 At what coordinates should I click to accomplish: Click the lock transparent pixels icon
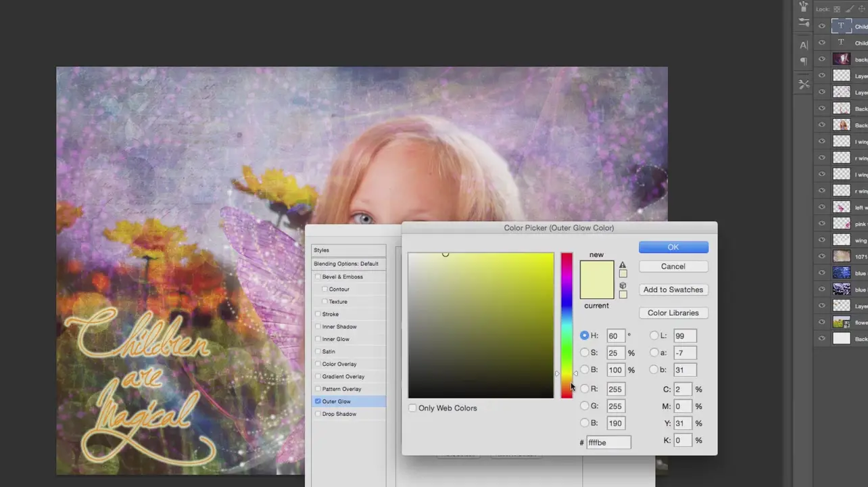point(837,9)
